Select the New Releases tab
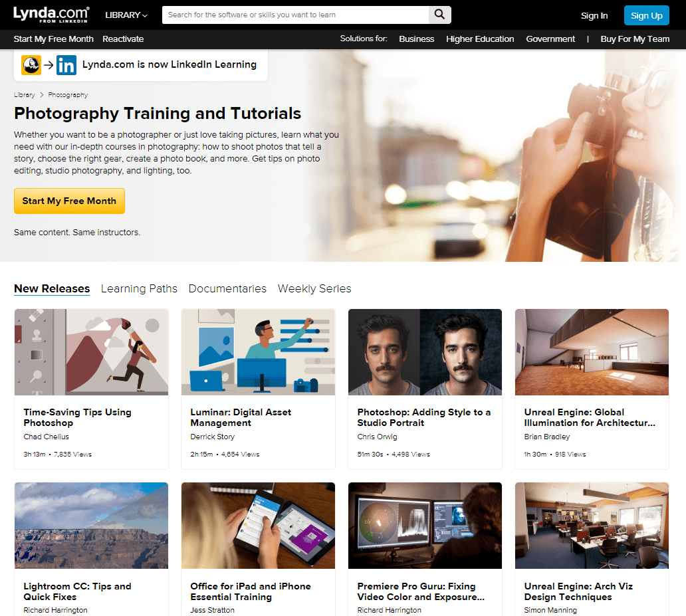Screen dimensions: 686x616 click(x=52, y=289)
